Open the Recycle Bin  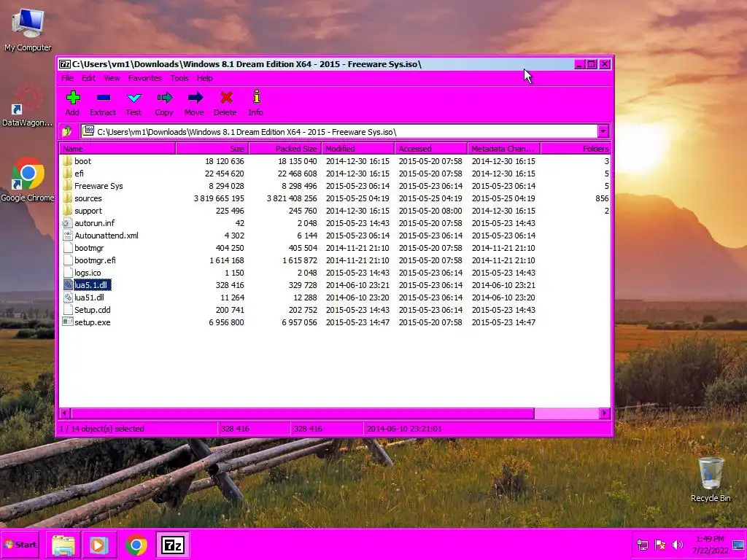(711, 480)
